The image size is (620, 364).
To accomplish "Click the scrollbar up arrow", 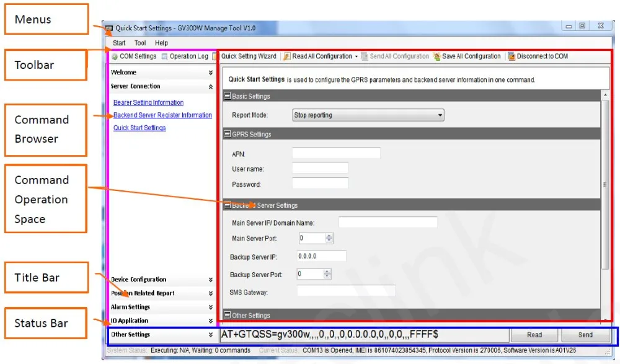I will [605, 95].
